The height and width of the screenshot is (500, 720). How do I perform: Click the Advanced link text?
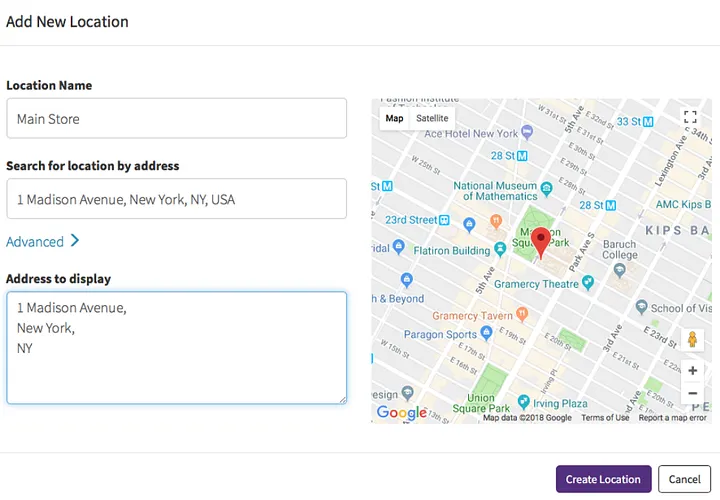point(35,242)
